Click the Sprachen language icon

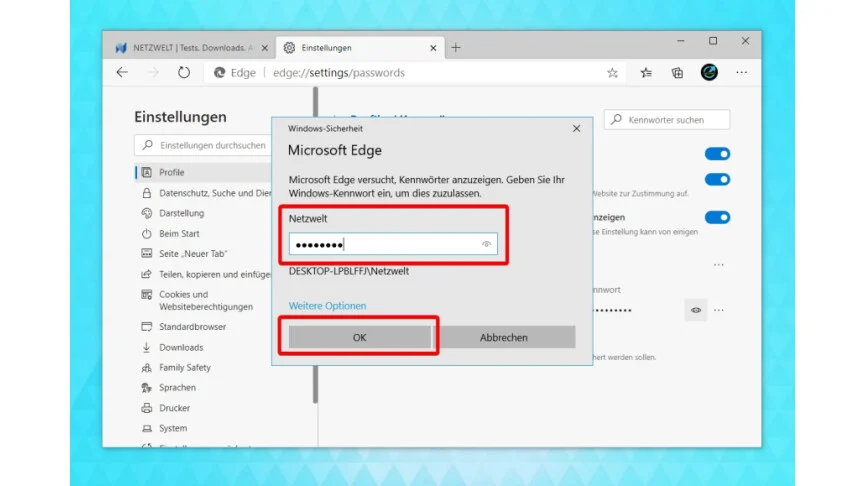point(147,387)
